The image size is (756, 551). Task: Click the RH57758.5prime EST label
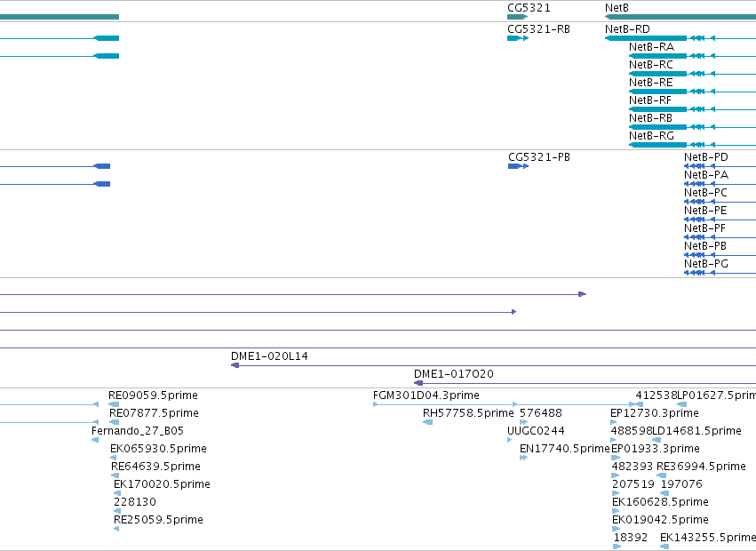pos(468,413)
